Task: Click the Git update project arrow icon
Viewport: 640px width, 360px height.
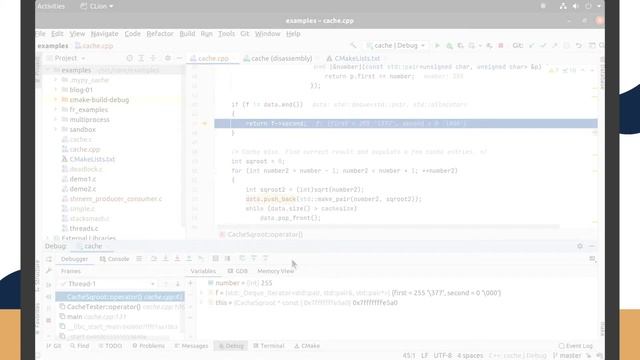Action: (531, 45)
